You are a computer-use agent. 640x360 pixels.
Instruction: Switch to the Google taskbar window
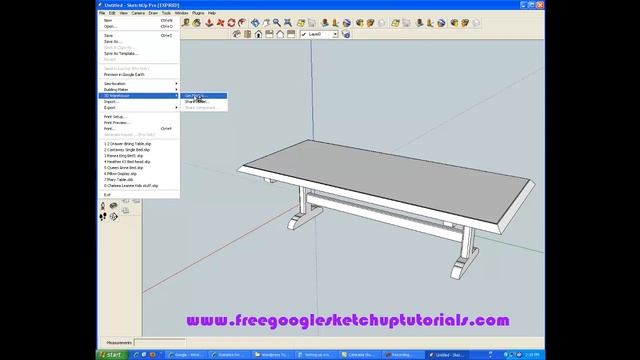click(186, 355)
